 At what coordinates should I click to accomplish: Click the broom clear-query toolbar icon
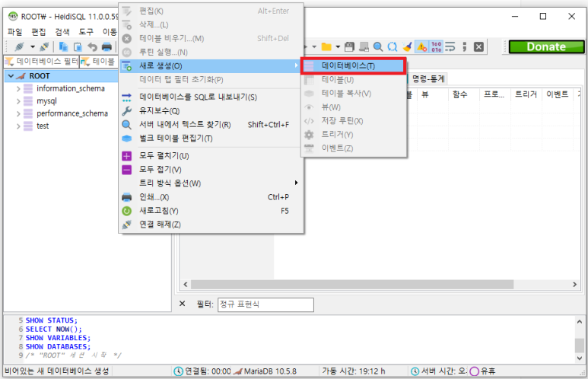pos(407,47)
